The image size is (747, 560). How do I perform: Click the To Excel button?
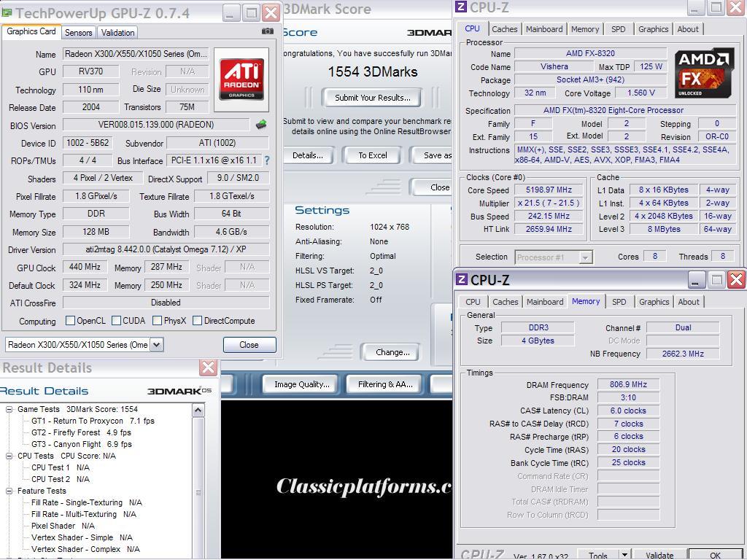click(x=373, y=155)
